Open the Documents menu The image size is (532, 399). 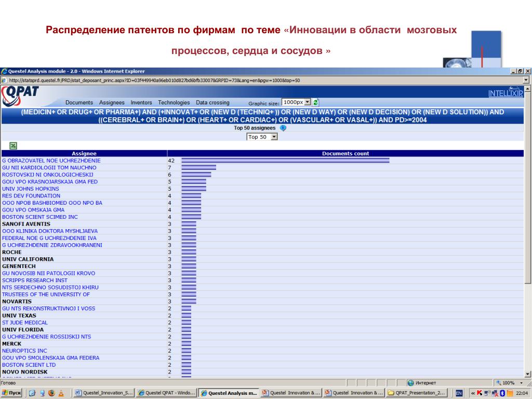79,102
